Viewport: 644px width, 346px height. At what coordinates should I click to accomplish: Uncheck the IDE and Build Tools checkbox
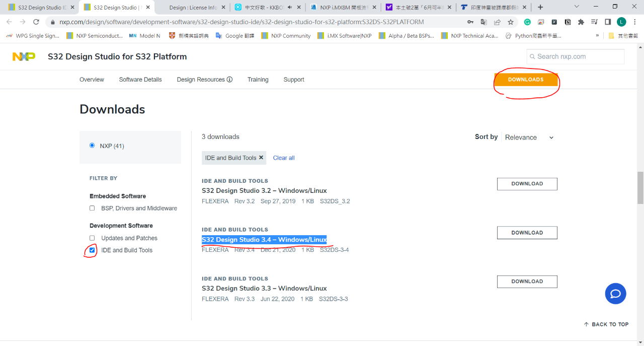click(x=92, y=250)
